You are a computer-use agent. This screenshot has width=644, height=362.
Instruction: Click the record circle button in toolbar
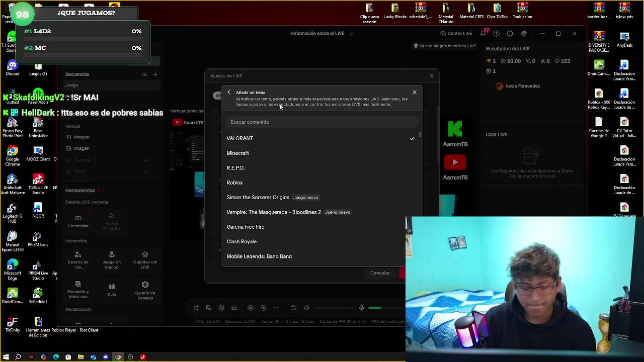[251, 308]
